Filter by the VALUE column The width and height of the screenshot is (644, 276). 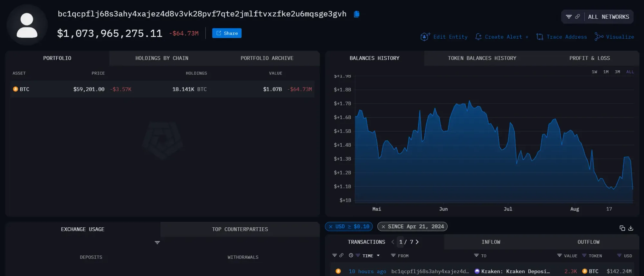559,255
